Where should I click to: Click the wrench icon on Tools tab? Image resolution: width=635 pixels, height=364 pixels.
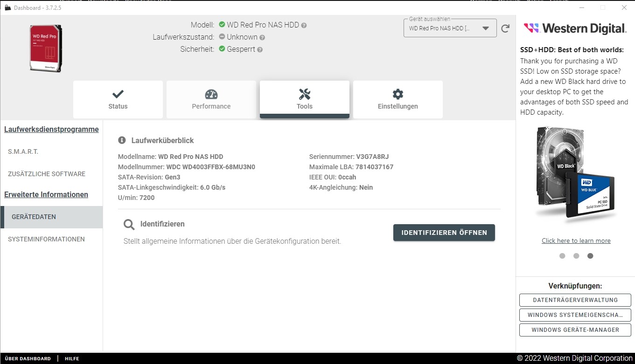pyautogui.click(x=305, y=94)
